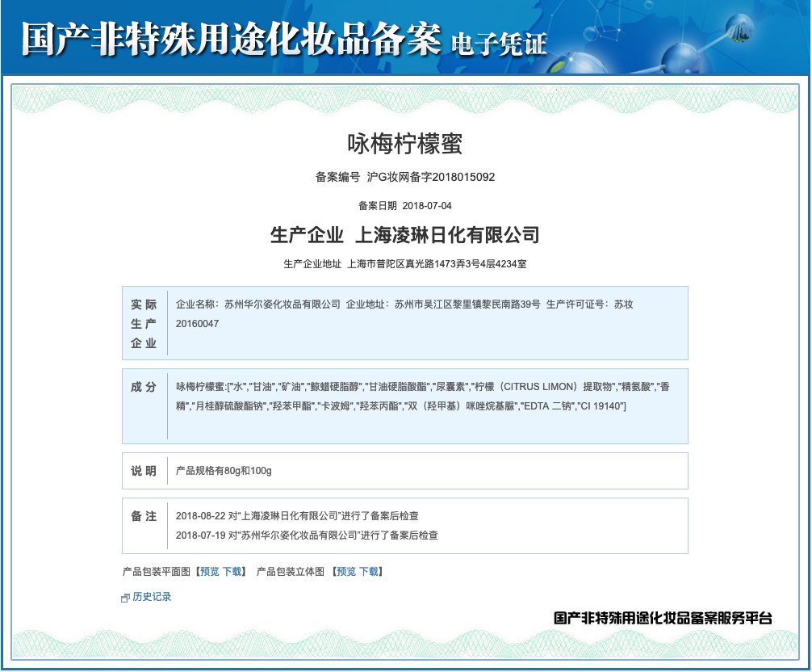812x672 pixels.
Task: Download the product packaging 3D image
Action: click(x=369, y=572)
